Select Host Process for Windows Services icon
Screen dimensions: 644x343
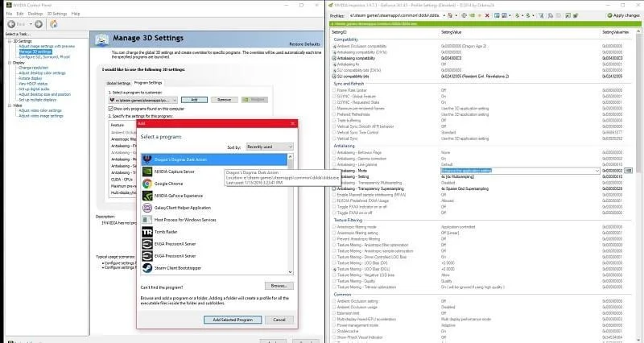pyautogui.click(x=147, y=220)
